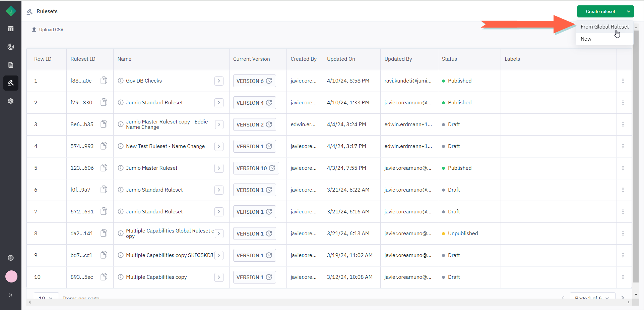Open row actions menu for Jumio Master Ruleset
Viewport: 644px width, 310px height.
coord(623,168)
